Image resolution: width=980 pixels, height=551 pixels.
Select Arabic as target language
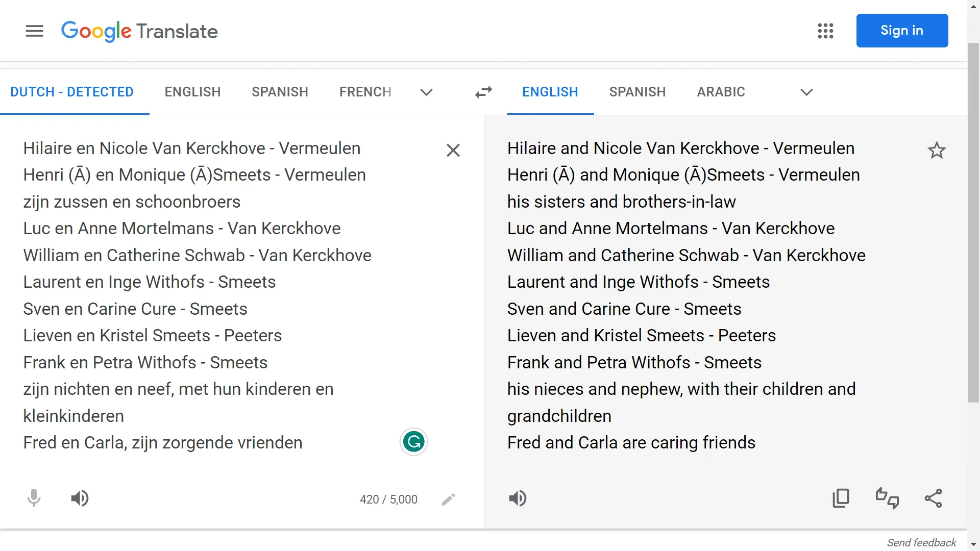[721, 92]
